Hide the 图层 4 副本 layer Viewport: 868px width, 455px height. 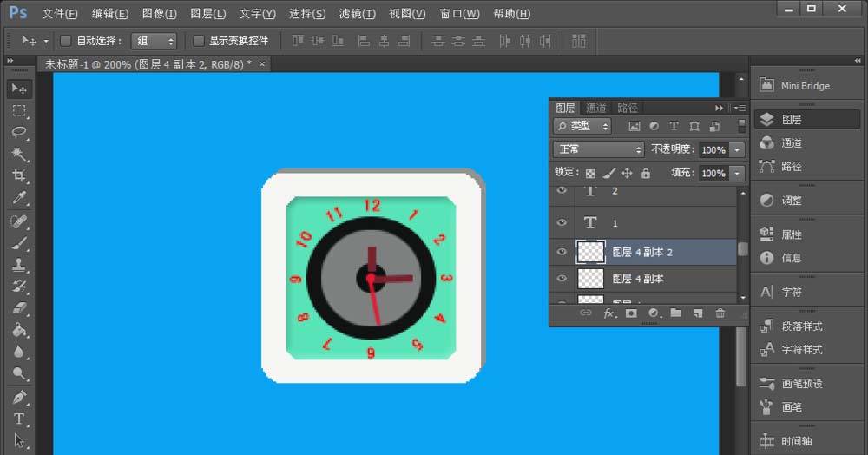coord(562,279)
